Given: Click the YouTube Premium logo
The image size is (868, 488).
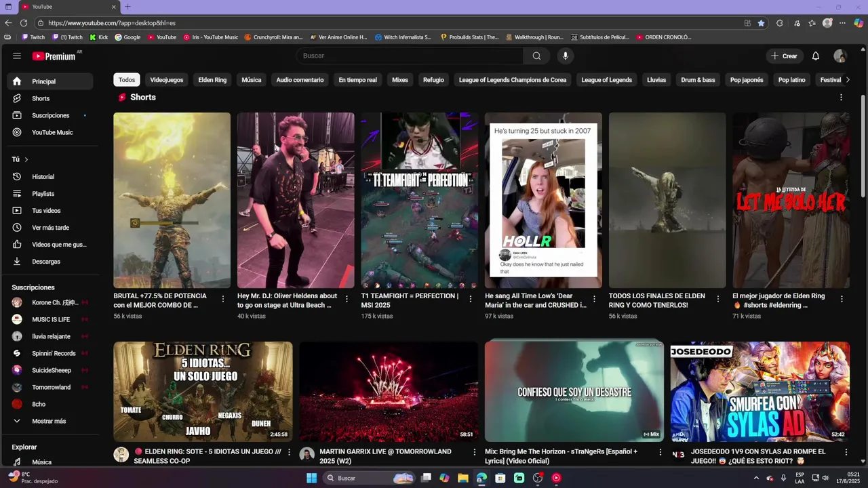Looking at the screenshot, I should coord(54,56).
